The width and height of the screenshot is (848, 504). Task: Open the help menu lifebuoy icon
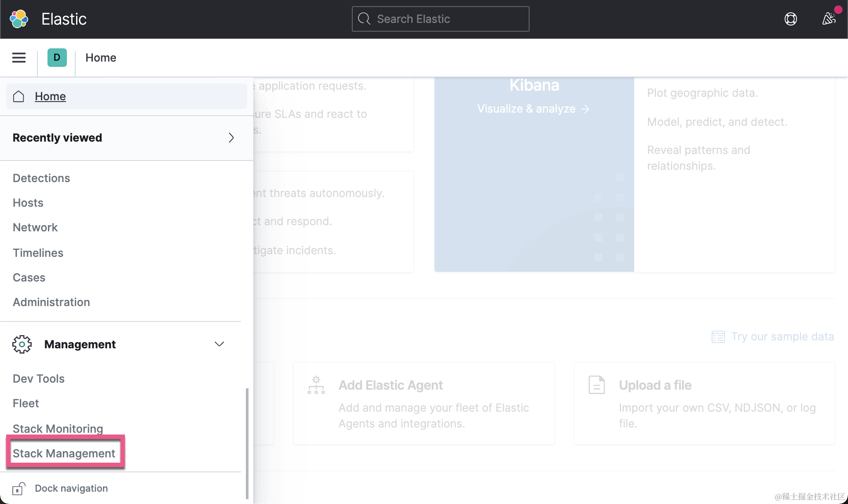(790, 19)
